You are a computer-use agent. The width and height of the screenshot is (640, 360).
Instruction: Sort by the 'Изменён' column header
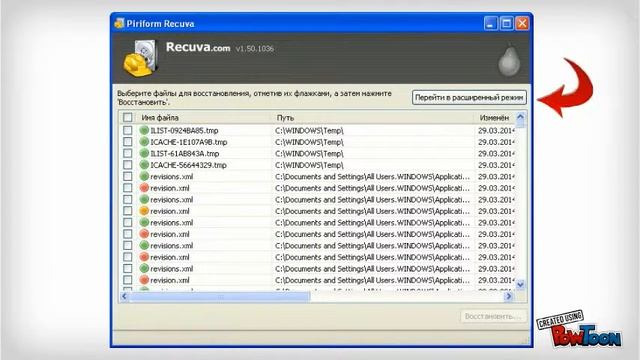pyautogui.click(x=494, y=118)
